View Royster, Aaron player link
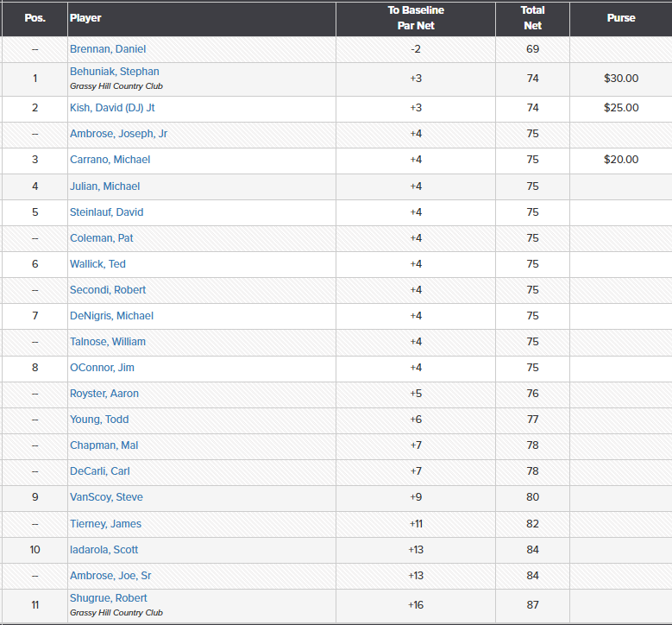 [104, 394]
